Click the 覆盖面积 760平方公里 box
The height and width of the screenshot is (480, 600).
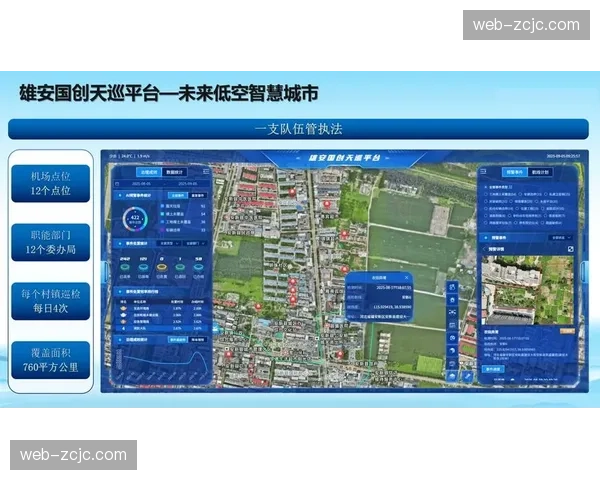coord(51,360)
